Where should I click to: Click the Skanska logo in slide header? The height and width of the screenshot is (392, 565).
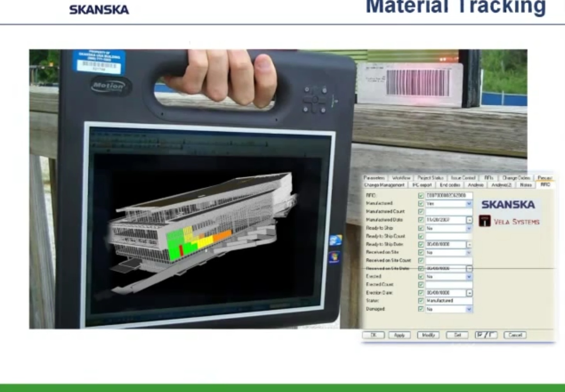coord(99,10)
